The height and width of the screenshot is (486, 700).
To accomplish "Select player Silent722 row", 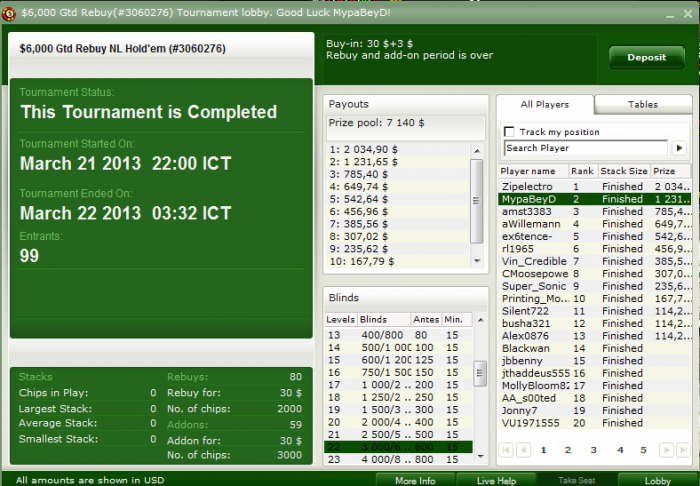I will pyautogui.click(x=594, y=311).
